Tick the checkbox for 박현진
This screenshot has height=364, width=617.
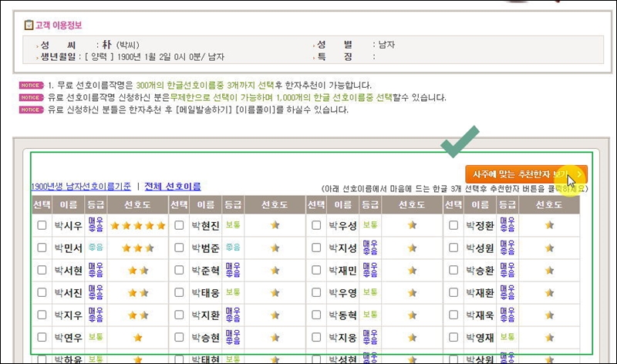[179, 225]
